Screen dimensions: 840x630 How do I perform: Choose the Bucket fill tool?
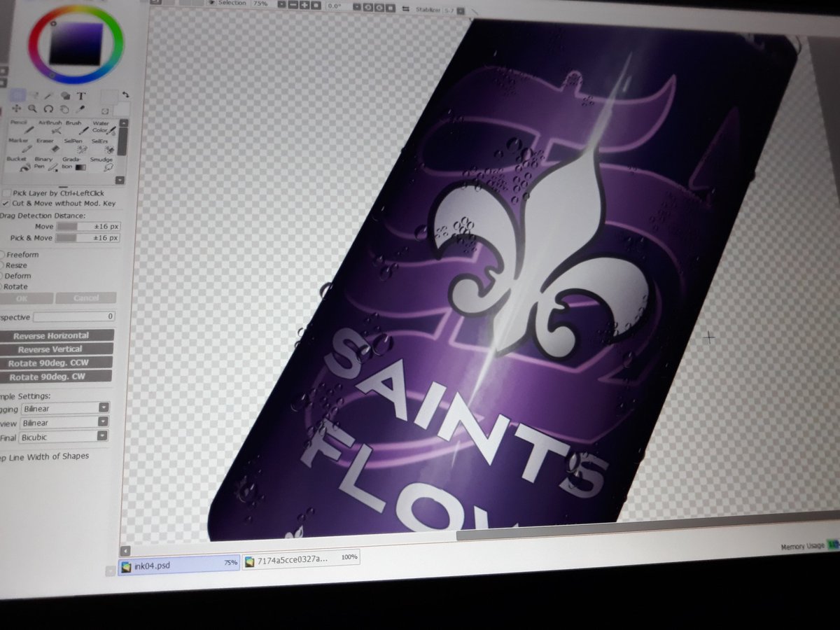(x=20, y=163)
